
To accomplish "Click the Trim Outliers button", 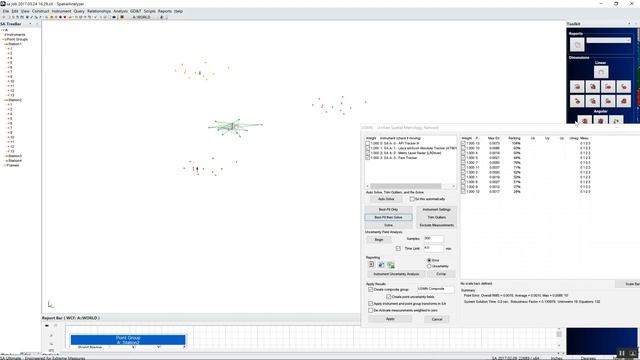I will (x=436, y=217).
